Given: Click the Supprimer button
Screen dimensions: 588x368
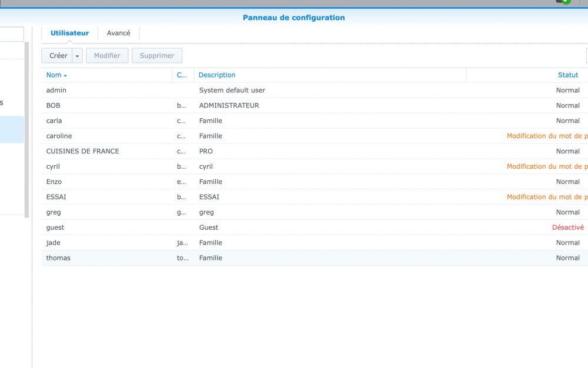Looking at the screenshot, I should (x=157, y=55).
